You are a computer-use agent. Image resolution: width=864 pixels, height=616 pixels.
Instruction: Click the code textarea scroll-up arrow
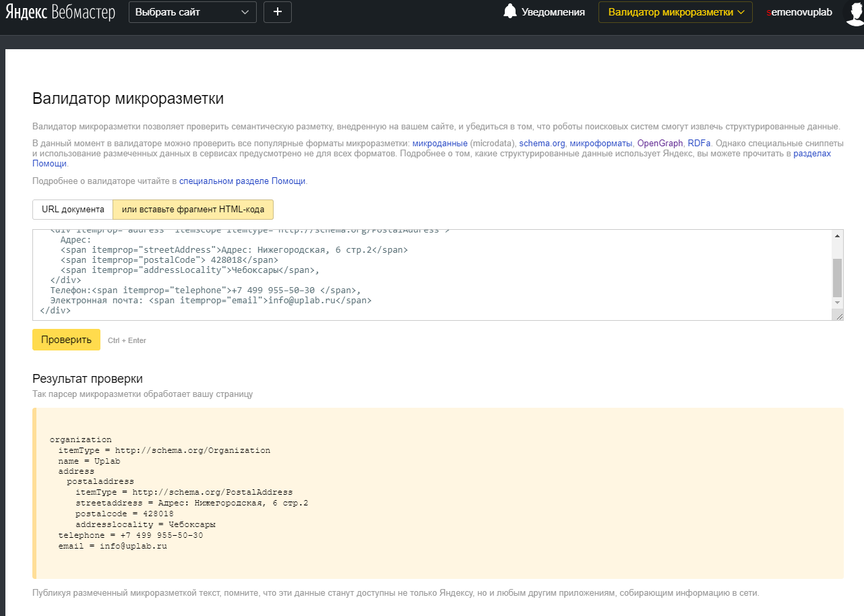click(838, 236)
